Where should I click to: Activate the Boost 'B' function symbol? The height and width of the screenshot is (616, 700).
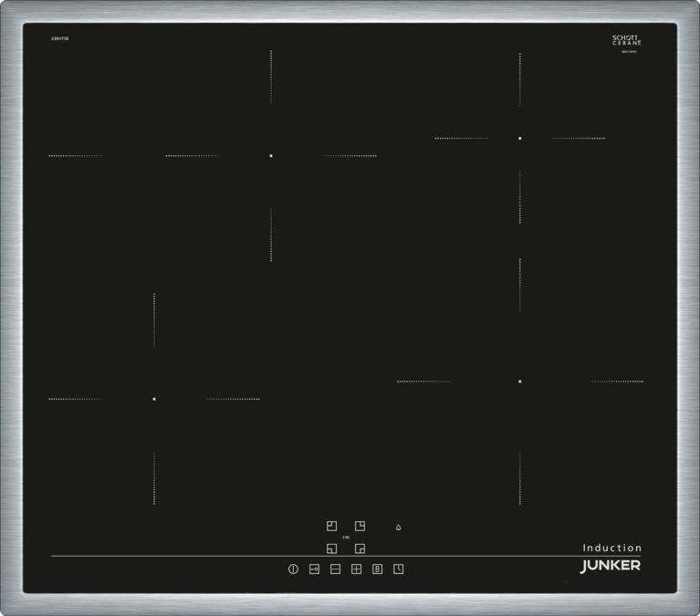[x=377, y=569]
